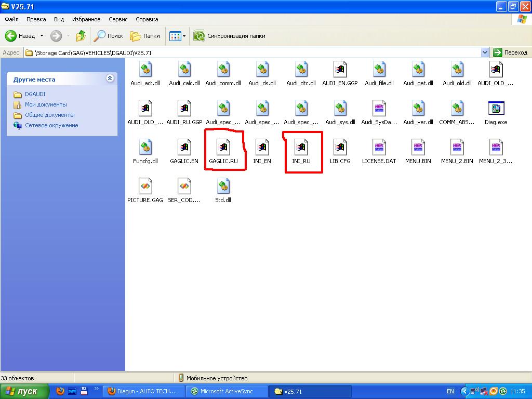Screen dimensions: 532x399
Task: Select the GAGLIC.EN file
Action: coord(184,152)
